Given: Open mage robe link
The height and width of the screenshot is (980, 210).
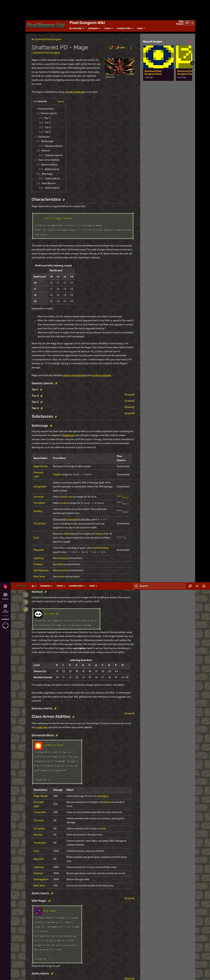Looking at the screenshot, I should pos(42,727).
